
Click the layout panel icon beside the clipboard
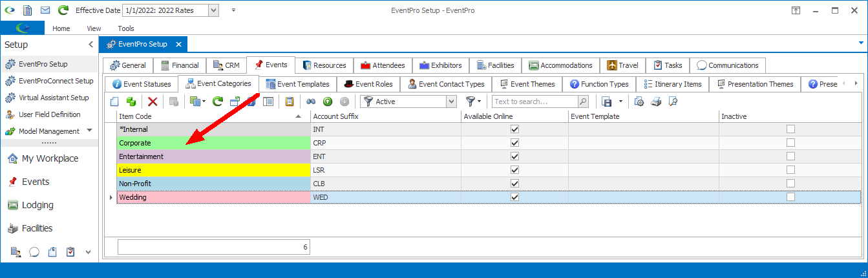[268, 102]
